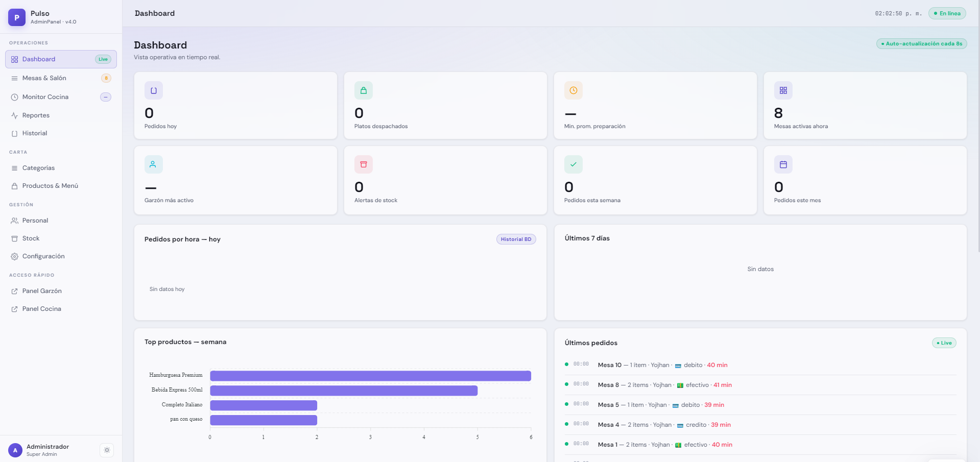Viewport: 980px width, 462px height.
Task: Click the Pulso purple P logo
Action: [x=17, y=17]
